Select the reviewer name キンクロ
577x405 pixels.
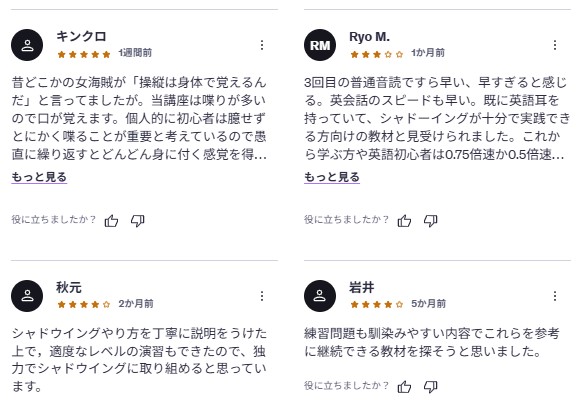(x=81, y=36)
